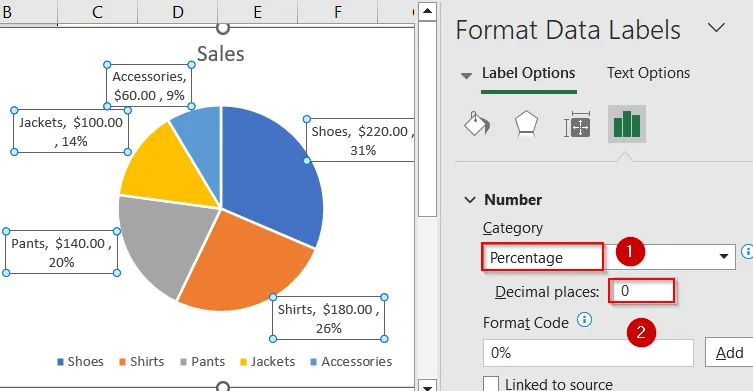Click the Shoes legend entry
The image size is (753, 391).
(80, 362)
